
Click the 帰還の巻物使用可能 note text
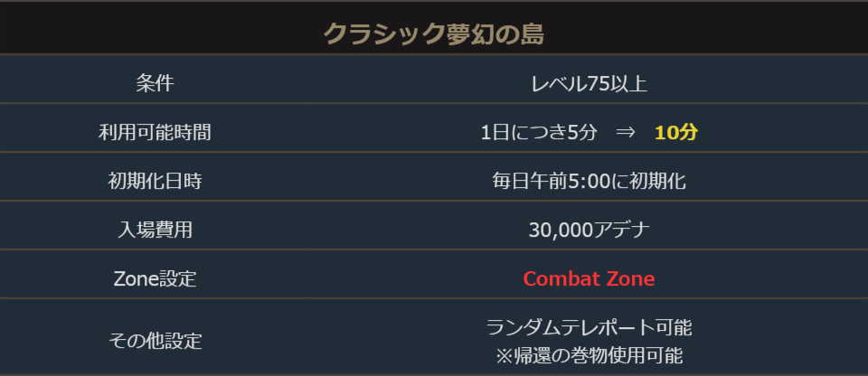(598, 352)
